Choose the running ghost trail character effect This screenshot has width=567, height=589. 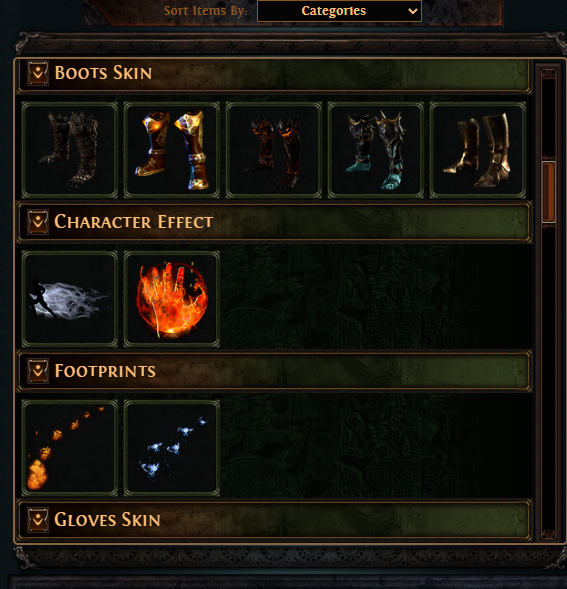click(70, 299)
